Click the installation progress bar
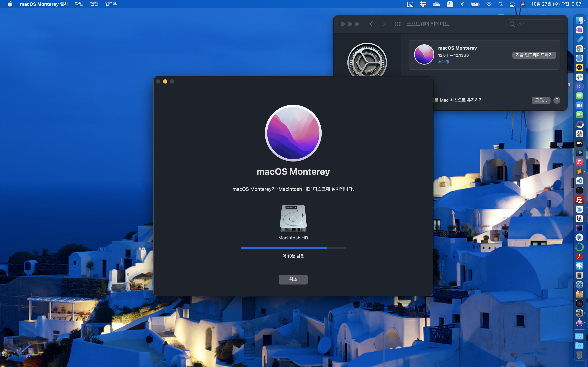This screenshot has height=367, width=588. [x=293, y=248]
